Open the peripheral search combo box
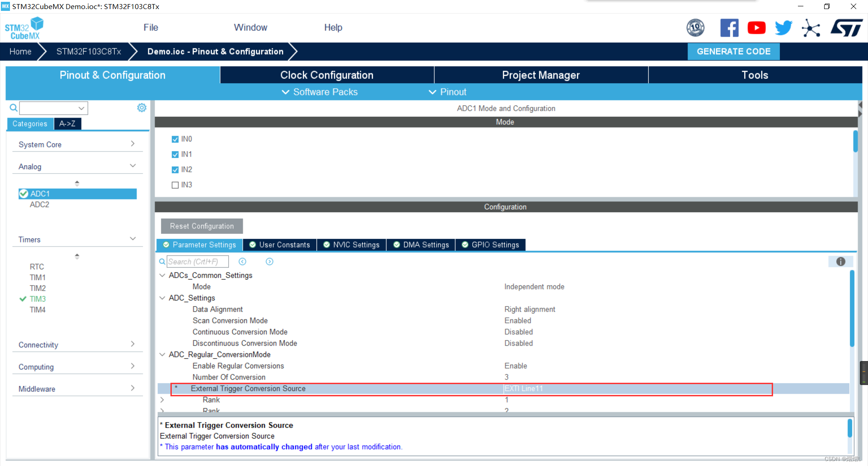This screenshot has height=466, width=868. 53,108
